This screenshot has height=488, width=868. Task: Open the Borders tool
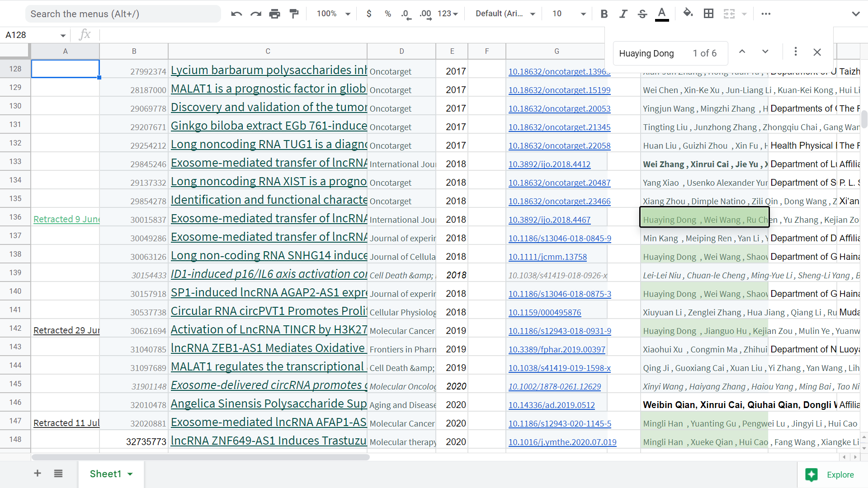(x=708, y=14)
